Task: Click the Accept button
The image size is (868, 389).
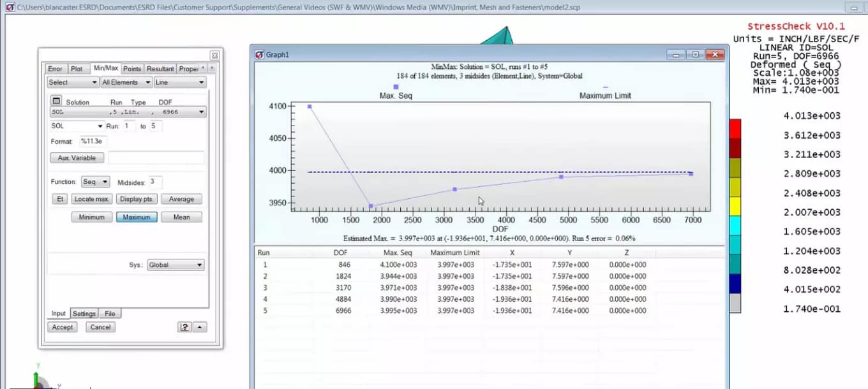Action: [62, 327]
